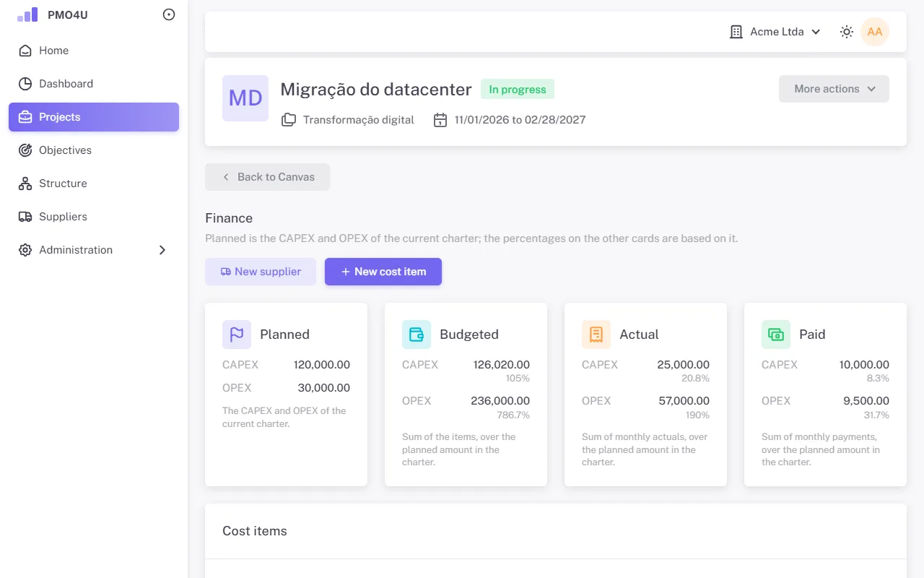The image size is (924, 578).
Task: Click the Transformação digital portfolio icon
Action: [x=289, y=120]
